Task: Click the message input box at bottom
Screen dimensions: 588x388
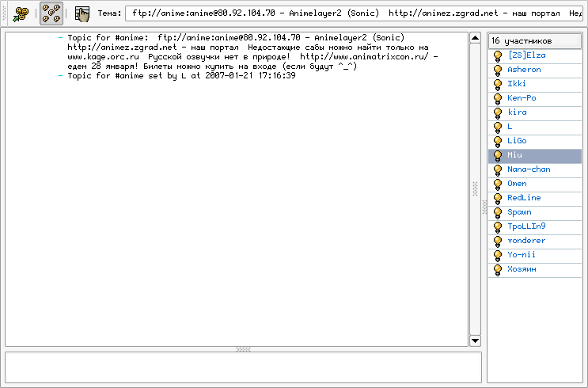Action: click(x=243, y=367)
